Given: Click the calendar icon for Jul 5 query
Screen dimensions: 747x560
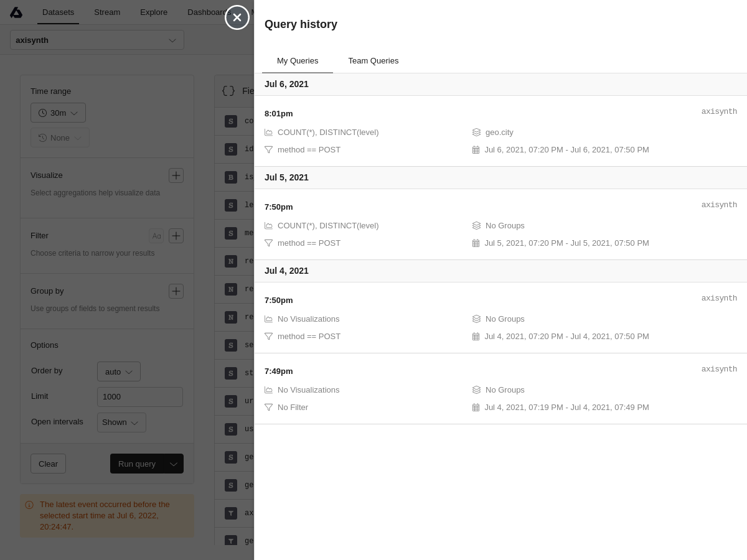Looking at the screenshot, I should (476, 243).
